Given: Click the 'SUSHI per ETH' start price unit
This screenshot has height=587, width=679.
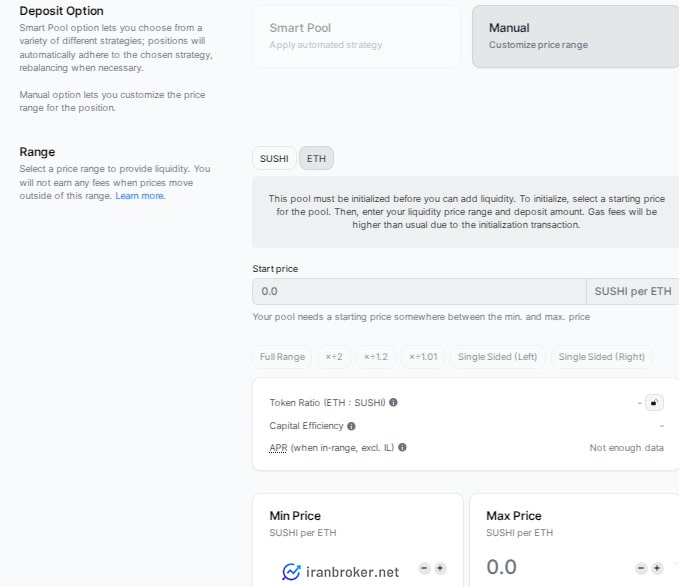Looking at the screenshot, I should pyautogui.click(x=633, y=291).
